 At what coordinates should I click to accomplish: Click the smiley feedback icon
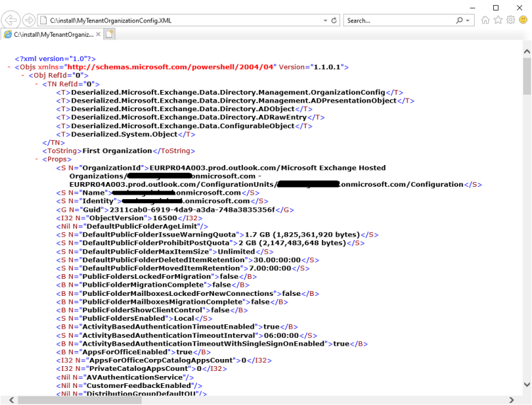523,20
